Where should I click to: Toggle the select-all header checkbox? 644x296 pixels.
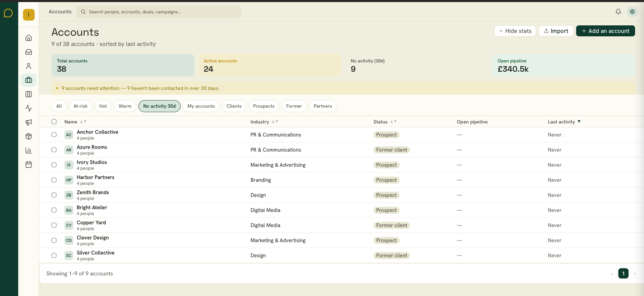point(54,121)
